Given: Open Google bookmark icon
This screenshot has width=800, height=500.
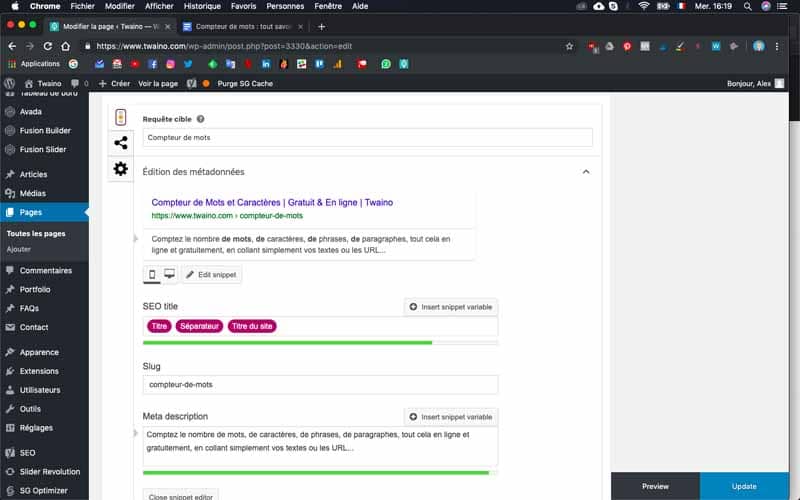Looking at the screenshot, I should coord(73,64).
